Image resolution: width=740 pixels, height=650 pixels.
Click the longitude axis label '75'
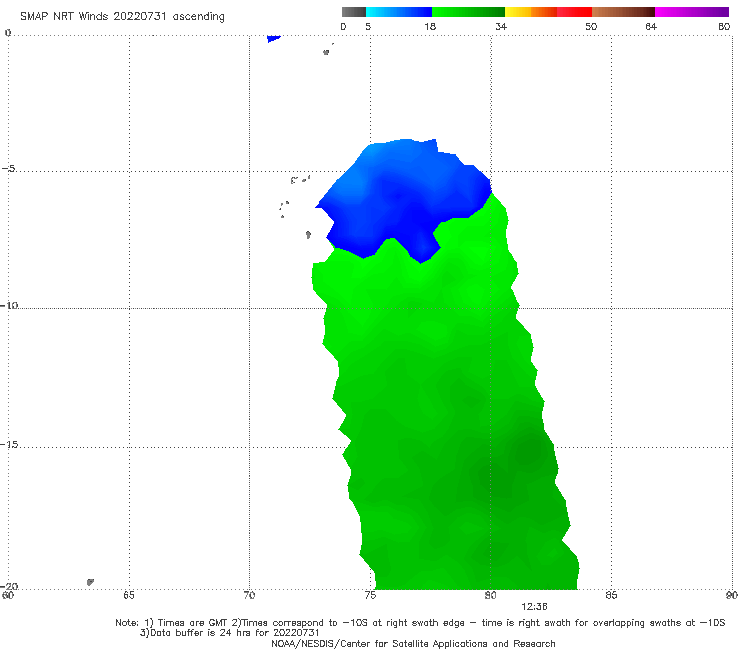(x=370, y=595)
